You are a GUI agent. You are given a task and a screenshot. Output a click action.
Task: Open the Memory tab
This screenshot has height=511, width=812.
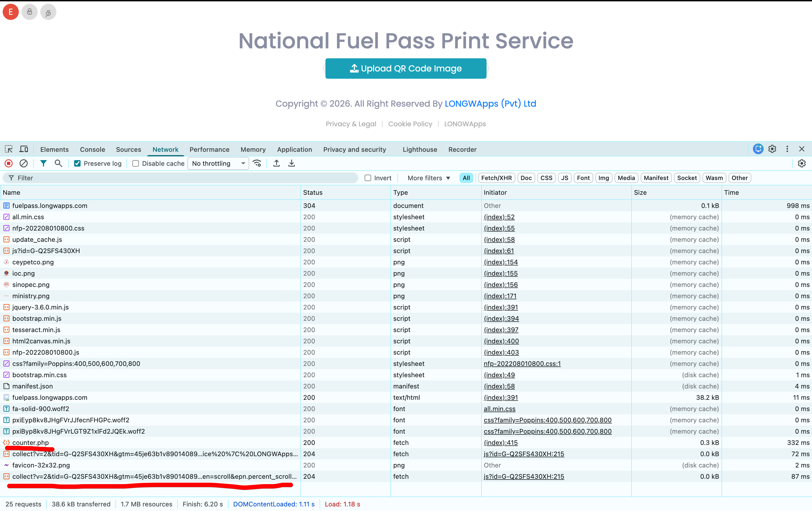pos(253,149)
